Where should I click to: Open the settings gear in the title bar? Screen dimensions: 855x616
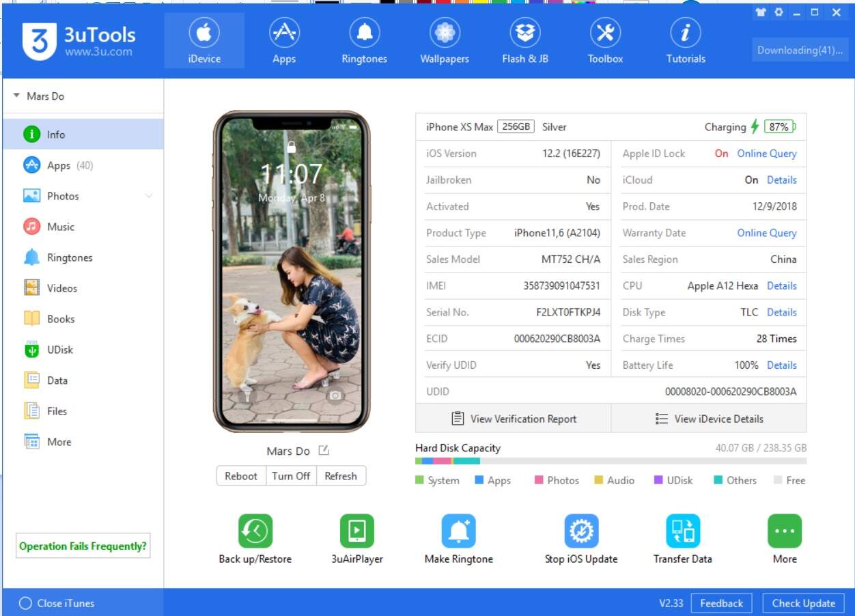[x=779, y=12]
